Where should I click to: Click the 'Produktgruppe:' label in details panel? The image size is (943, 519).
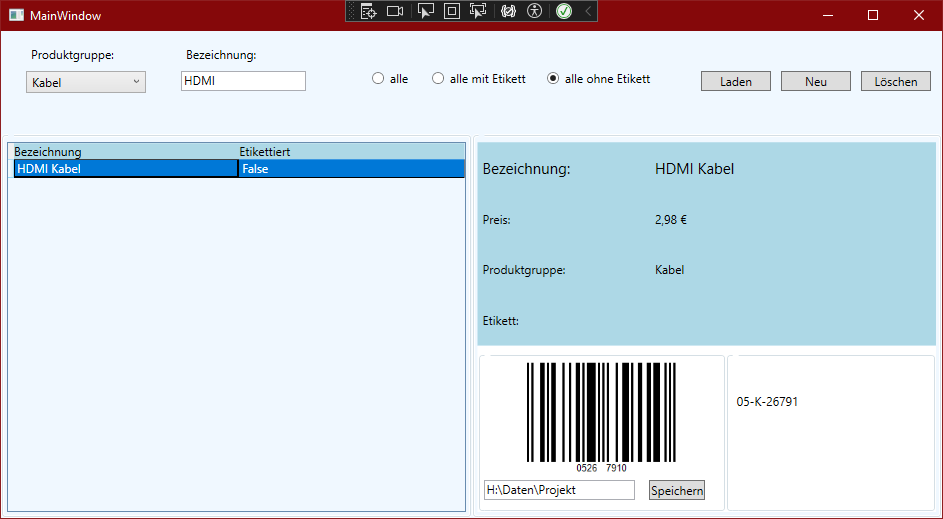click(x=524, y=270)
